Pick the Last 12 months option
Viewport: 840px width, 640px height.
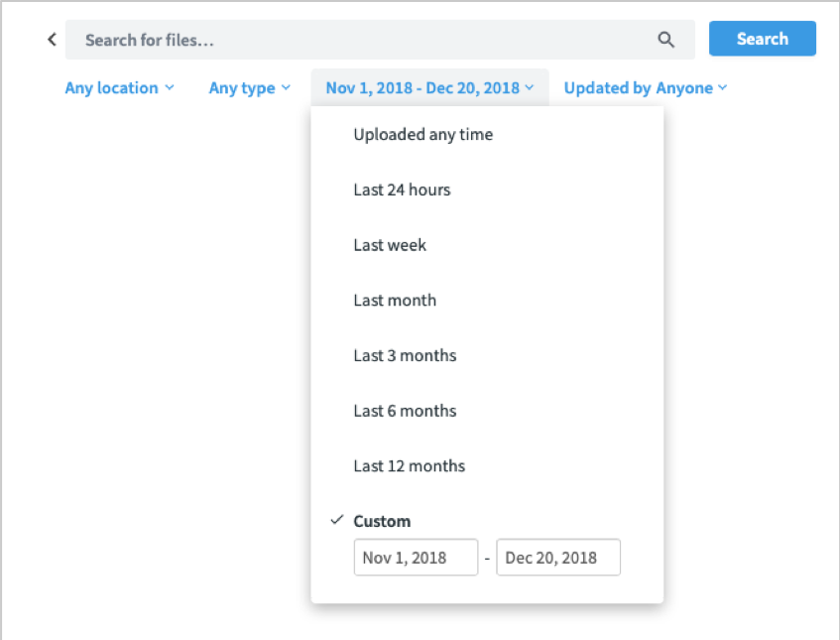point(409,466)
